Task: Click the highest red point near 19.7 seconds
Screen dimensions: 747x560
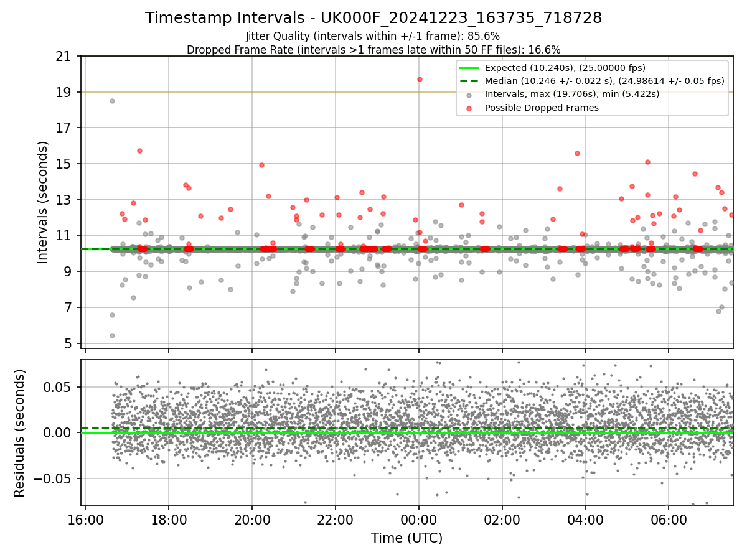Action: [420, 79]
